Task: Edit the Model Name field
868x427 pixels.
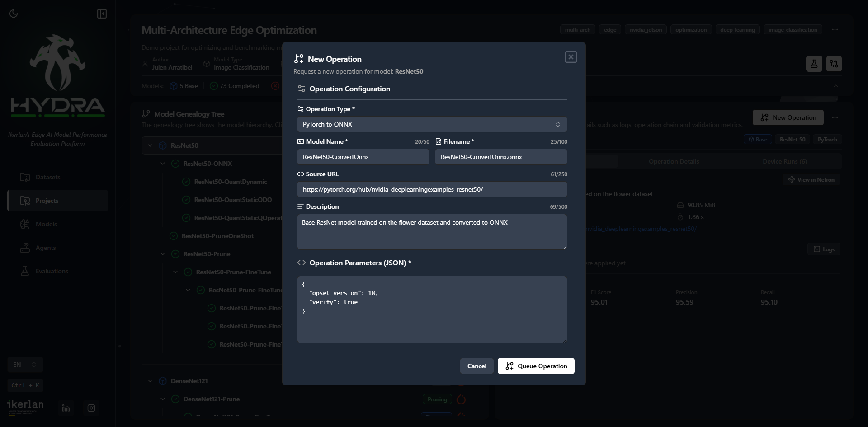Action: pos(363,157)
